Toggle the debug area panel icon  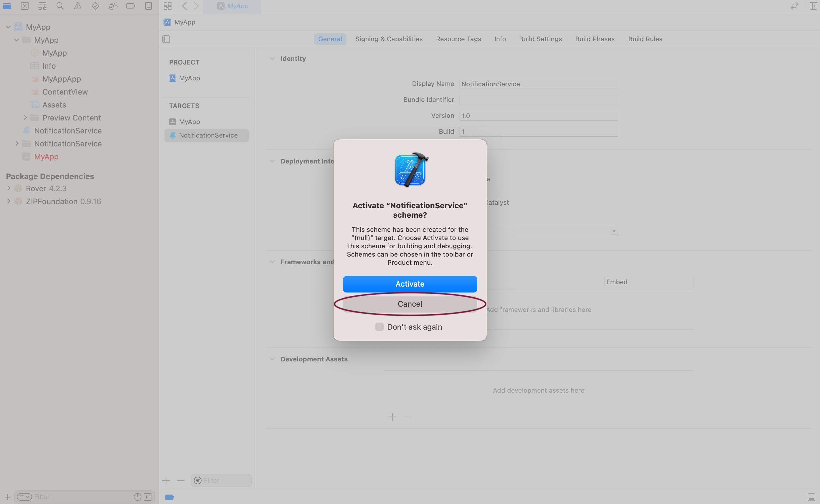click(811, 497)
